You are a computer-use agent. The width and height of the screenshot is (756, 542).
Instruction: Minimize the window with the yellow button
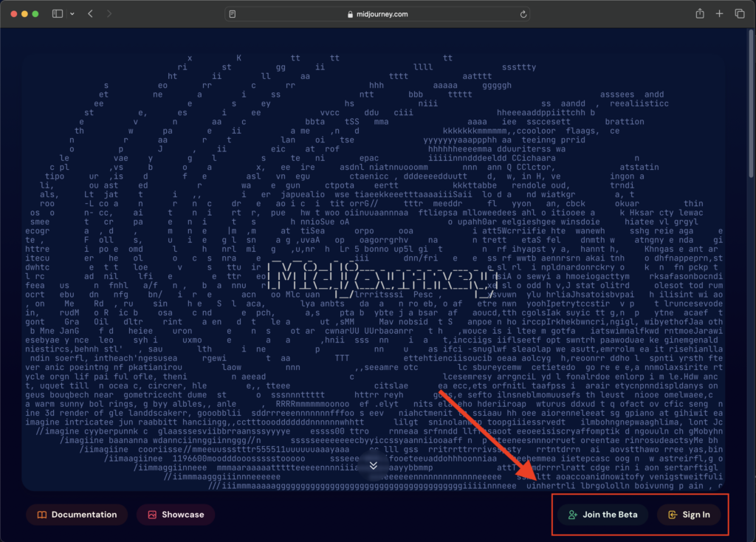(x=24, y=14)
